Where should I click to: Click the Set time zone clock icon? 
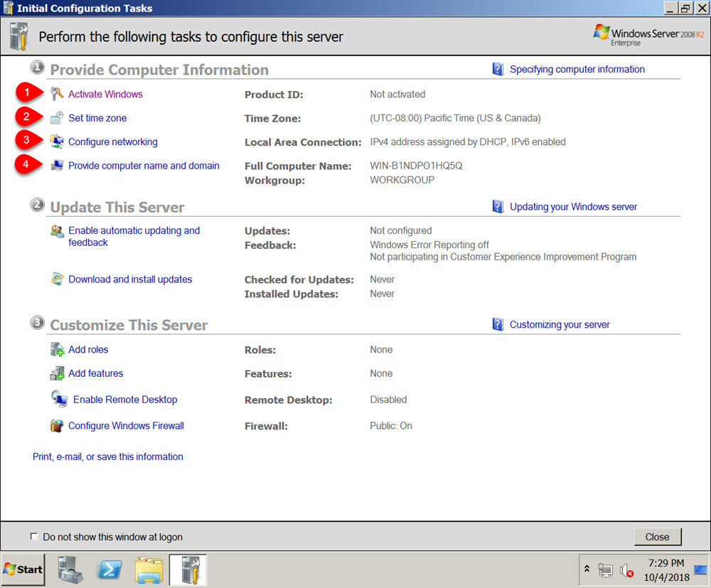click(x=55, y=117)
